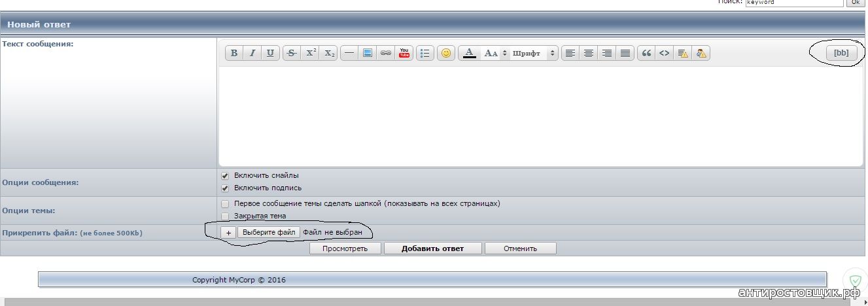Screen dimensions: 868x306
Task: Enable the 'Закрытая тема' checkbox
Action: click(x=225, y=216)
